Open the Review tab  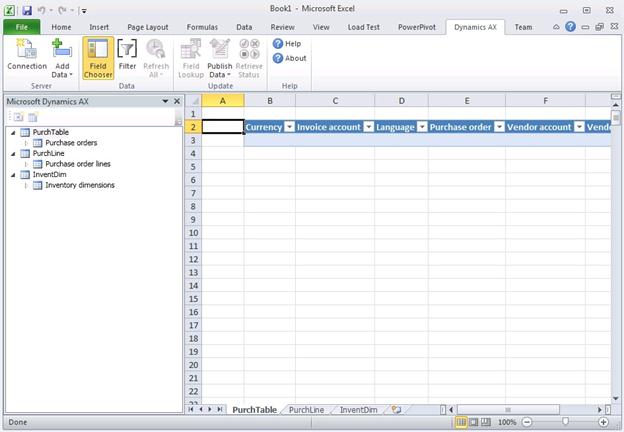(x=283, y=27)
